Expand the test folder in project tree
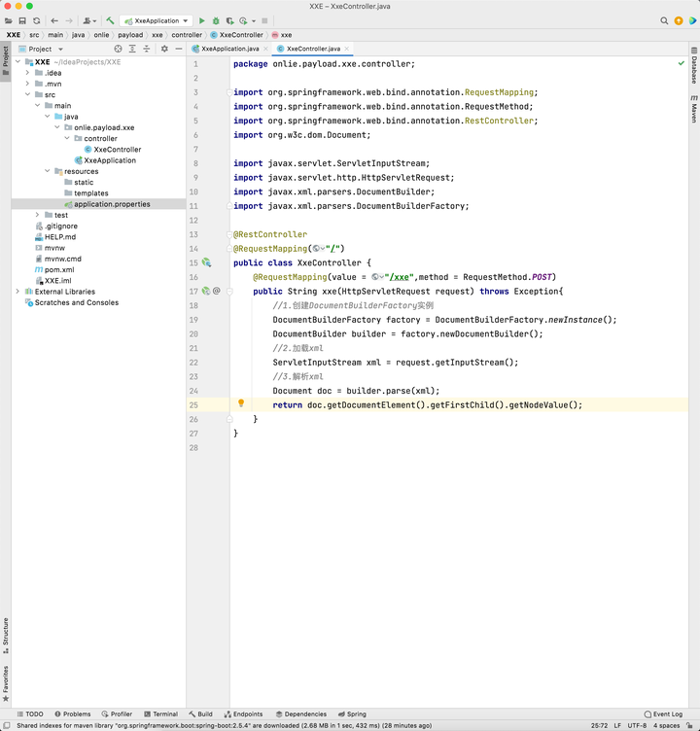Image resolution: width=700 pixels, height=731 pixels. tap(37, 215)
